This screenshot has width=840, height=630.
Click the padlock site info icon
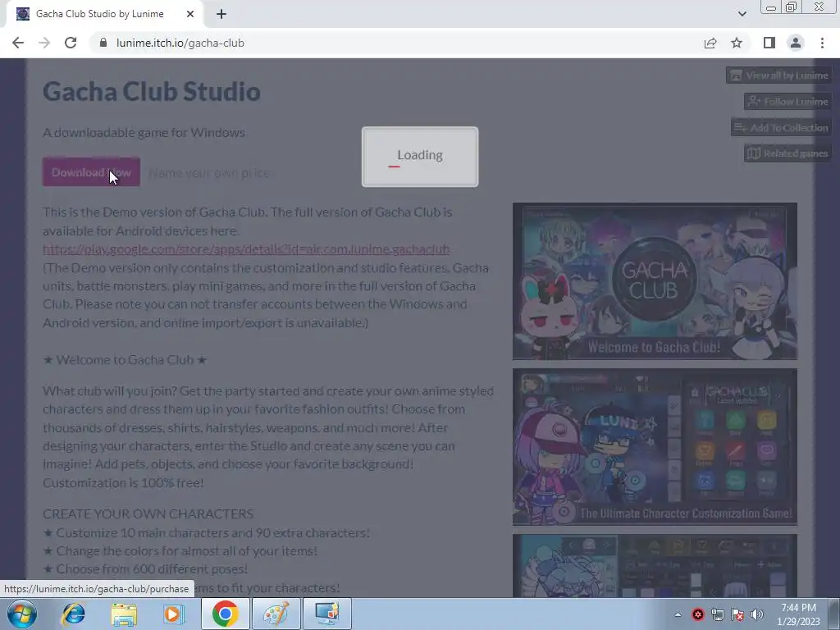103,43
